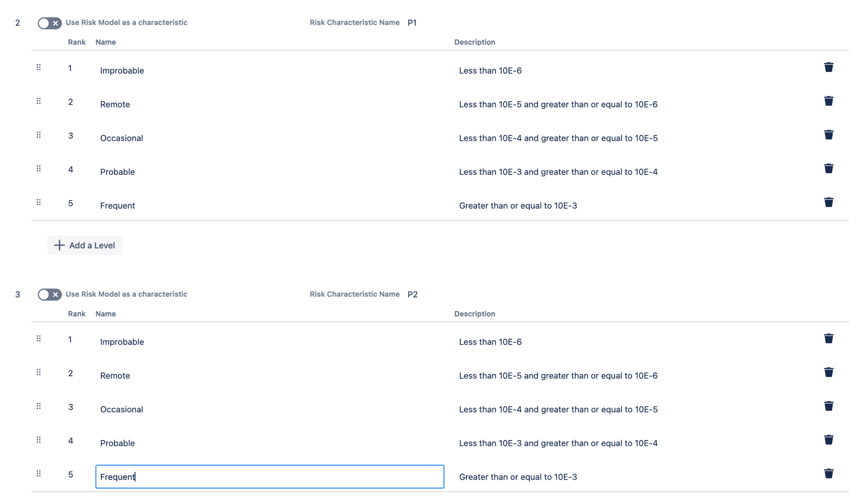Viewport: 861px width, 504px height.
Task: Edit P1 Improbable description text
Action: click(x=490, y=71)
